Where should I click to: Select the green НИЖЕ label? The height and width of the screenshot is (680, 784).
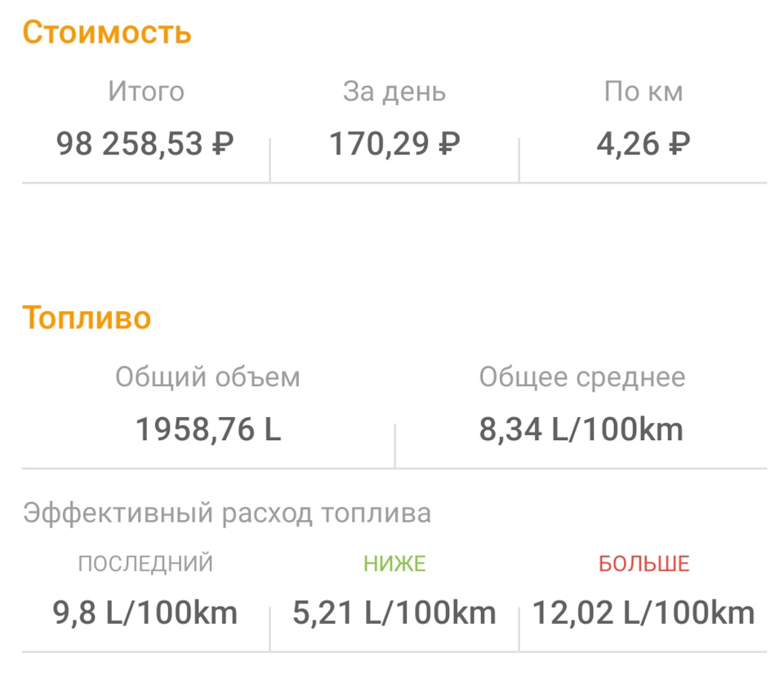pyautogui.click(x=394, y=563)
